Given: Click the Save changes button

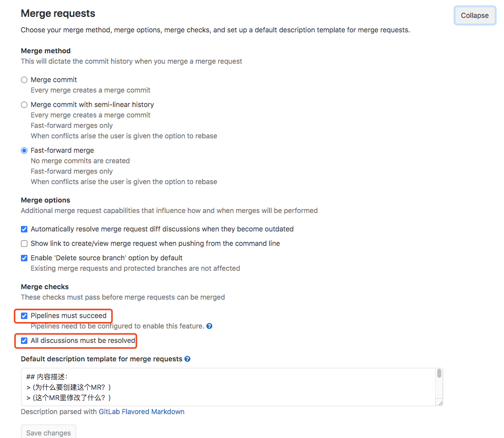Looking at the screenshot, I should tap(48, 433).
